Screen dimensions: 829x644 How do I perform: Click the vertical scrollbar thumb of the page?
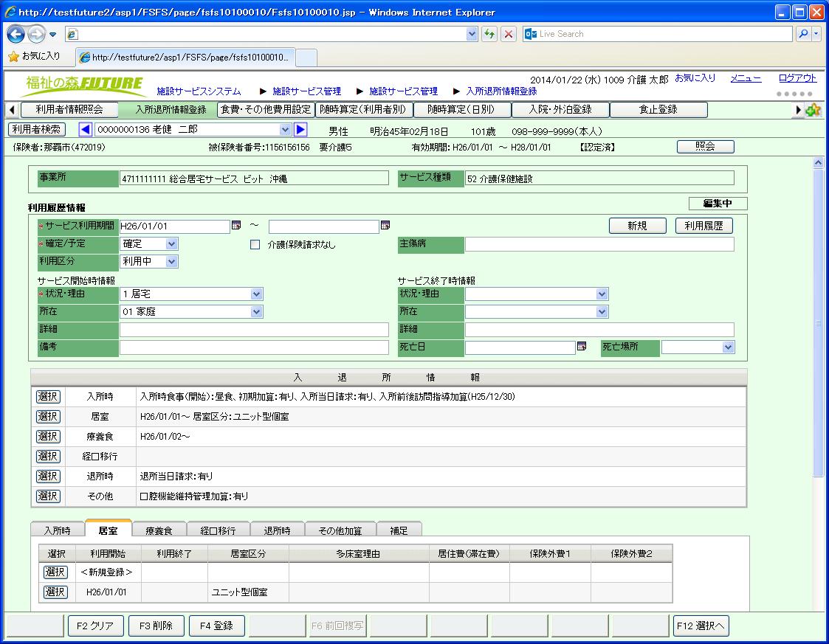(818, 322)
